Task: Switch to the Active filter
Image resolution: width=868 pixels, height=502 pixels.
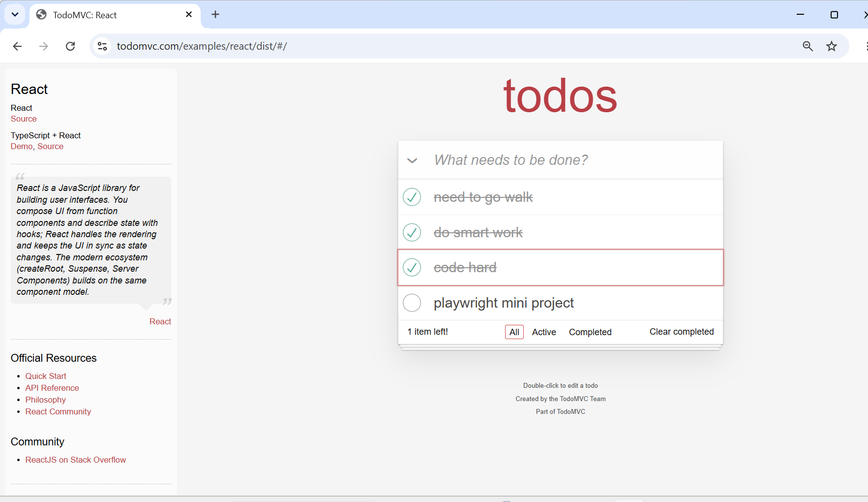Action: [544, 332]
